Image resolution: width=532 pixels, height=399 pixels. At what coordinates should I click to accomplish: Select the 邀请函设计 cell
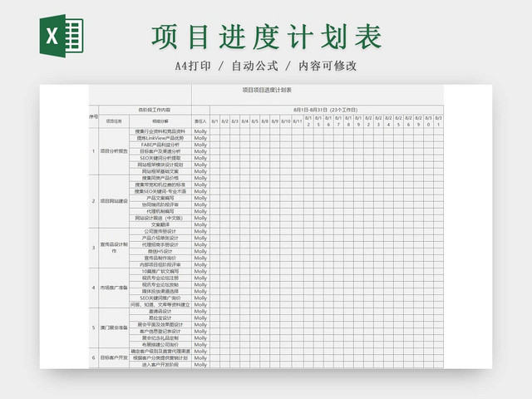coord(160,312)
